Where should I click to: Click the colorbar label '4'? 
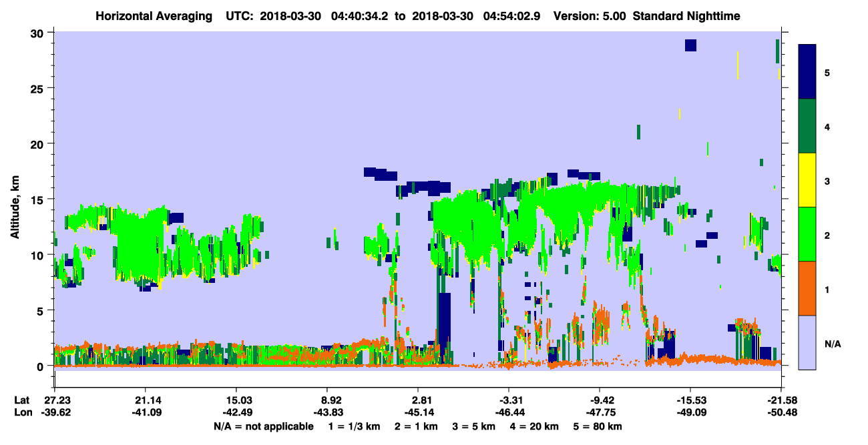(827, 126)
